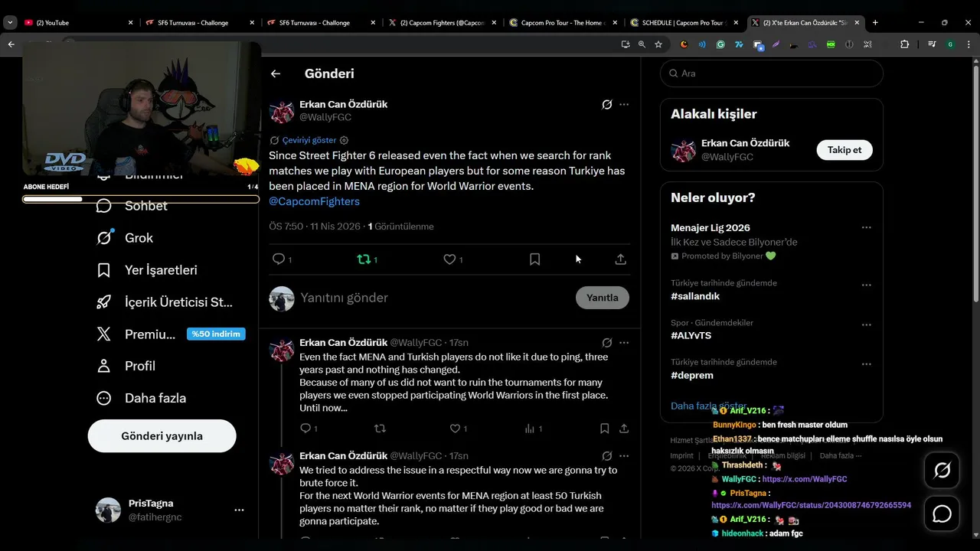Open the Menajer Lig 2026 promoted trend
Image resolution: width=980 pixels, height=551 pixels.
[710, 228]
